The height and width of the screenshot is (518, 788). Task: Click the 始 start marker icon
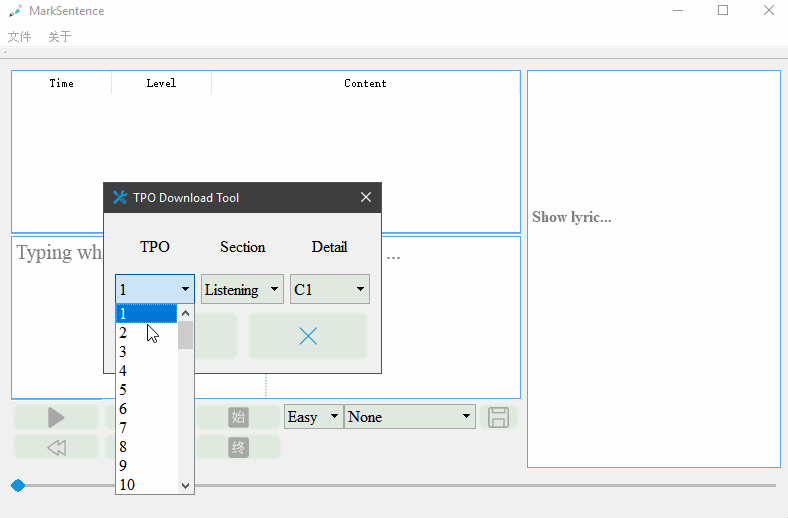coord(238,417)
